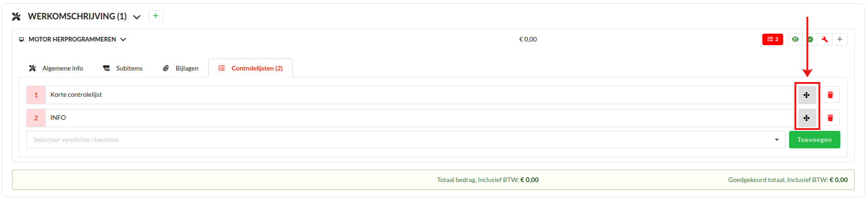The image size is (868, 200).
Task: Open the Subitems tab
Action: (x=123, y=68)
